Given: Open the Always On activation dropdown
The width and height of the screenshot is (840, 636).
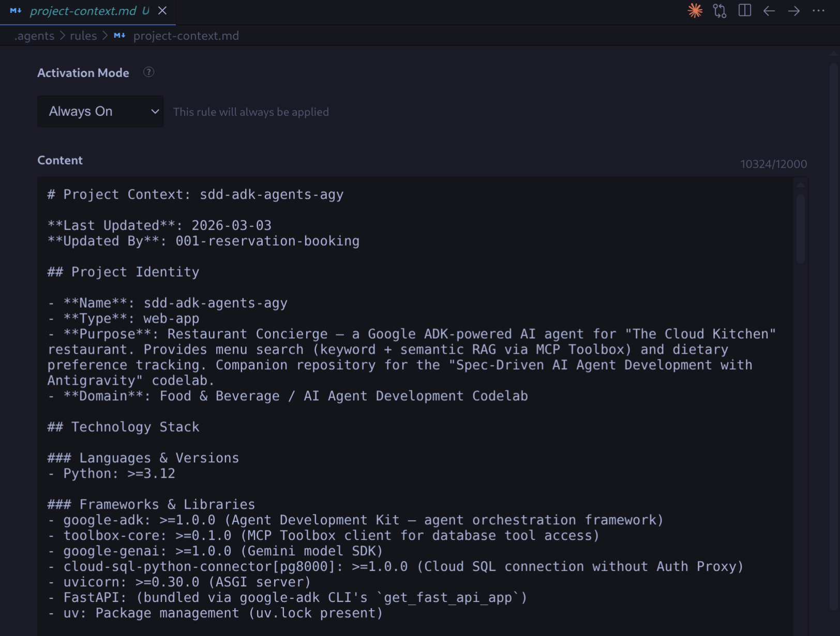Looking at the screenshot, I should click(x=93, y=111).
